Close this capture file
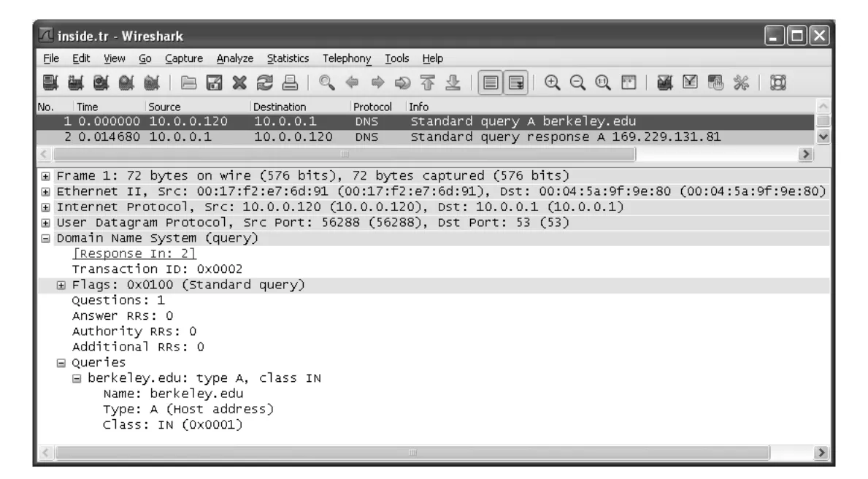Viewport: 868px width, 479px height. click(x=239, y=83)
